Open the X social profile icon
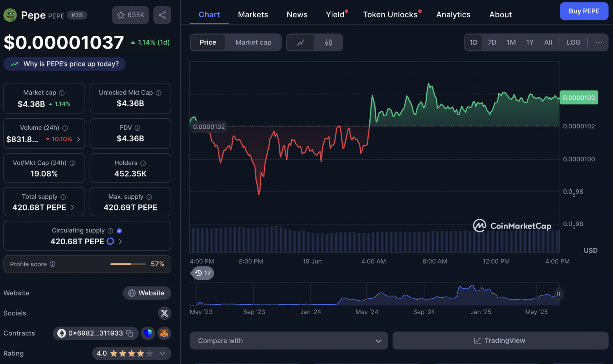The width and height of the screenshot is (613, 364). click(165, 313)
